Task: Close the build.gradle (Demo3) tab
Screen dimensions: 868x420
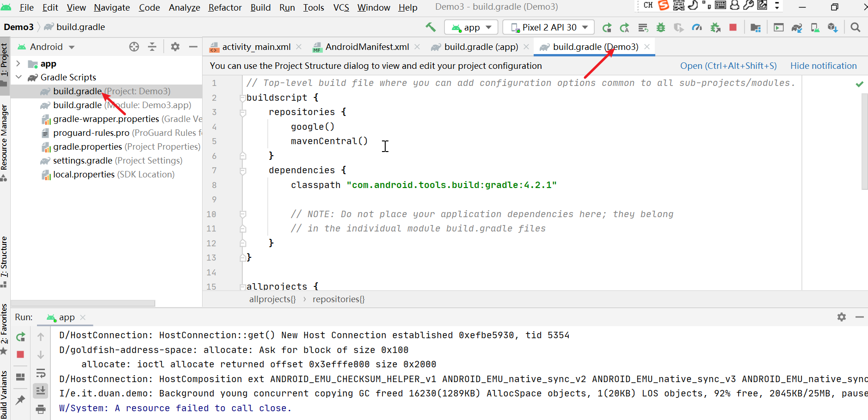Action: [647, 47]
